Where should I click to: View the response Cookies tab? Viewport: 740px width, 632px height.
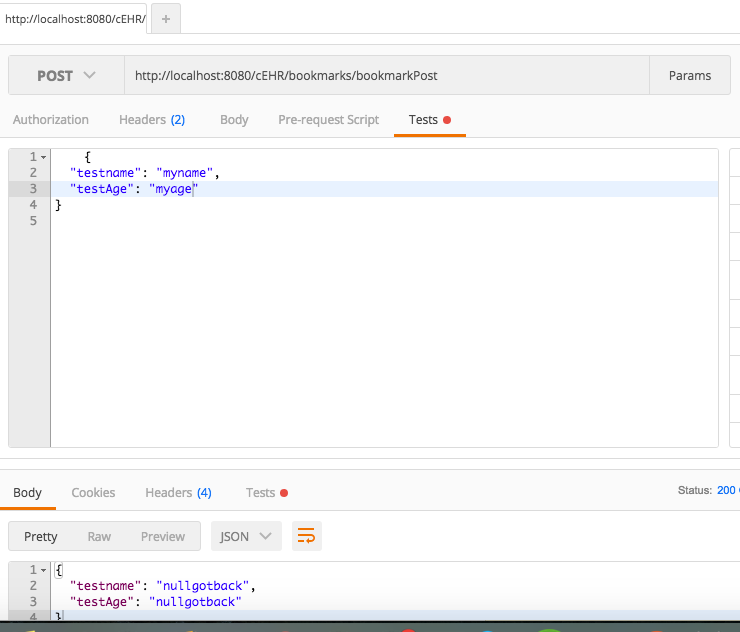(93, 492)
